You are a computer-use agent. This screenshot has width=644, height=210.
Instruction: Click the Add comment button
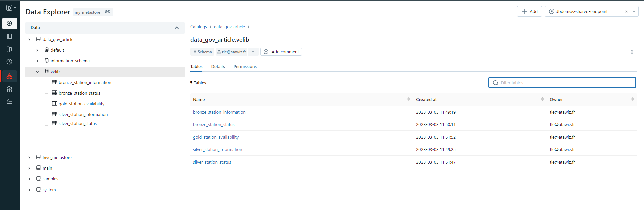click(281, 52)
